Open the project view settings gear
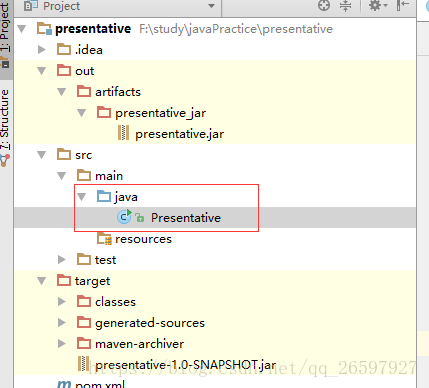 click(x=378, y=5)
